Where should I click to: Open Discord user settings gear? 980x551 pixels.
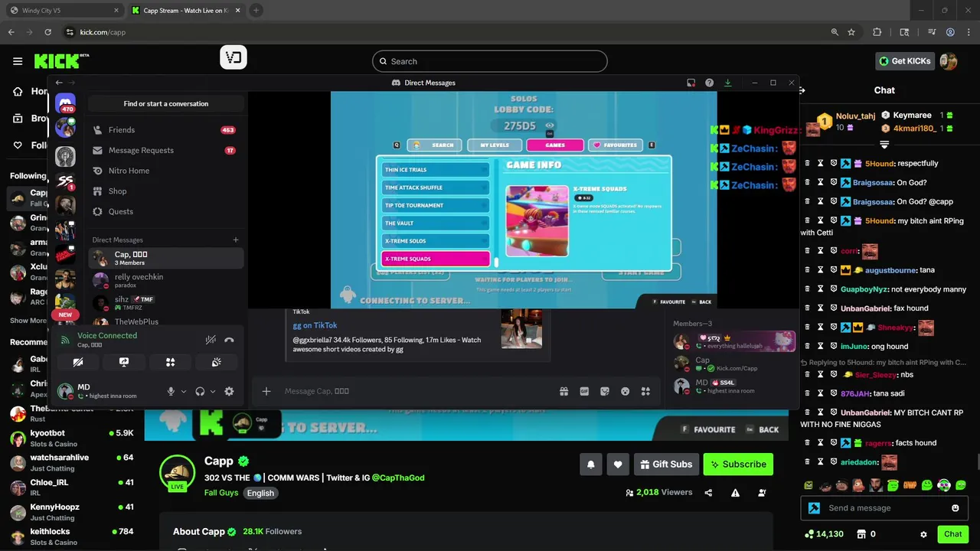coord(229,392)
